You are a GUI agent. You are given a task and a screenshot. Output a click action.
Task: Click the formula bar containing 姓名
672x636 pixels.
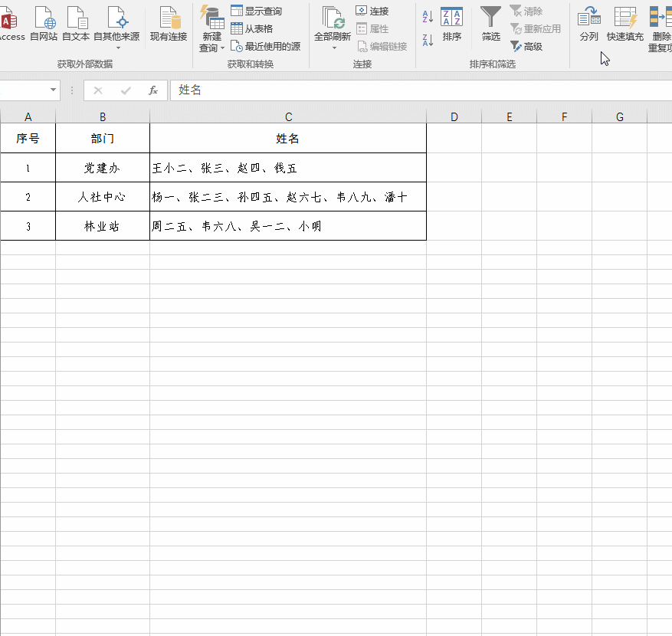coord(421,90)
